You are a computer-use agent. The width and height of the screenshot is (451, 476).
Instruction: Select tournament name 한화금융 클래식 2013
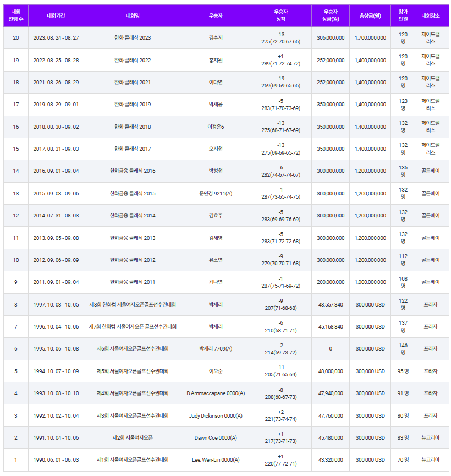[133, 238]
